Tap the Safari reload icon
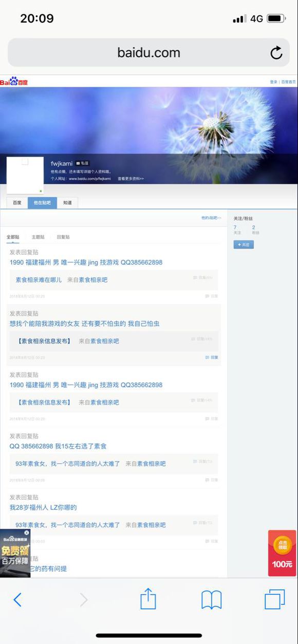298x644 pixels. click(276, 52)
